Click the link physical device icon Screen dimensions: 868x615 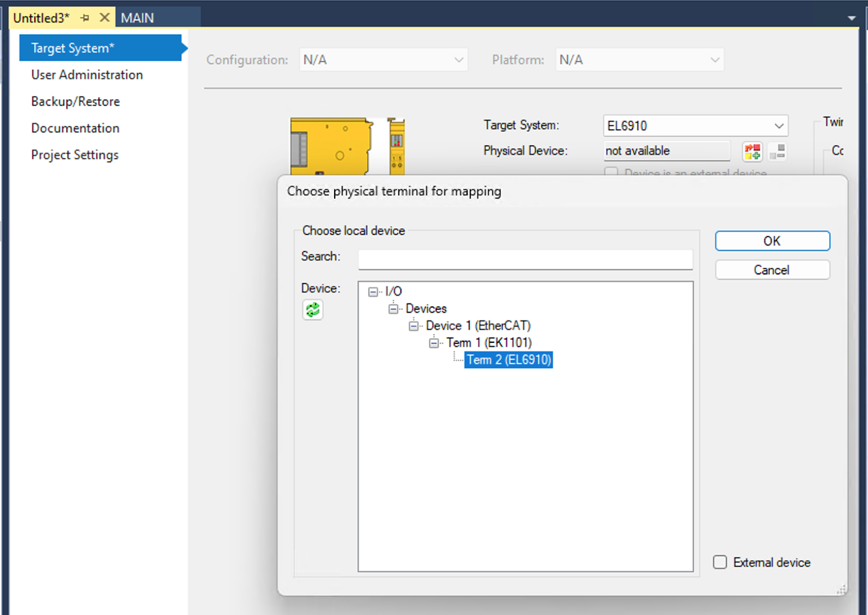coord(752,151)
